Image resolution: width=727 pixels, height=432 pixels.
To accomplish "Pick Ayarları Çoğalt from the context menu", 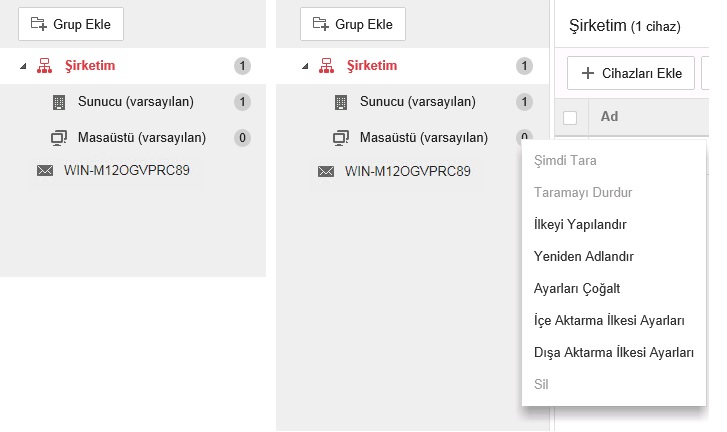I will 578,288.
